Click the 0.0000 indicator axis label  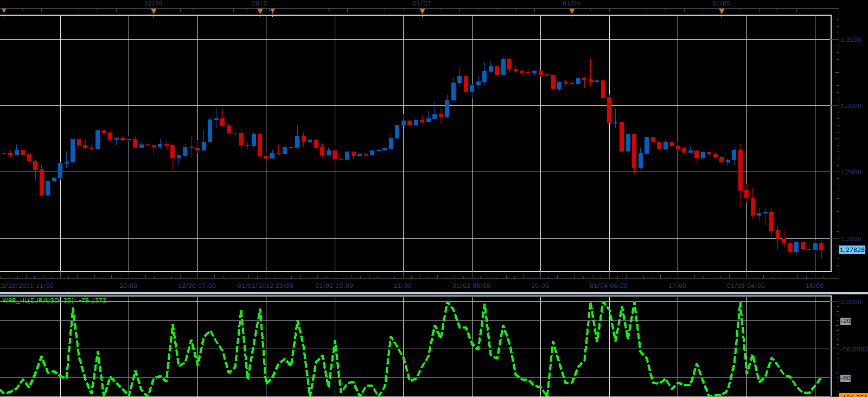pos(851,302)
